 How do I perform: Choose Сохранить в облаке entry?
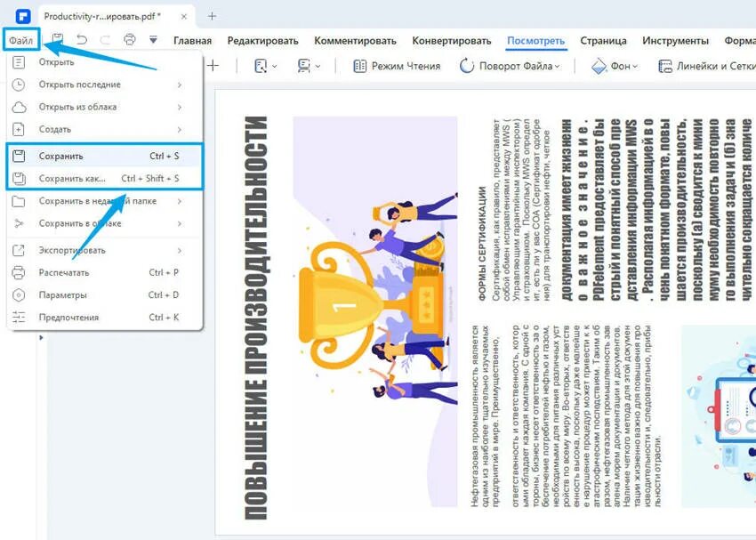pos(105,223)
